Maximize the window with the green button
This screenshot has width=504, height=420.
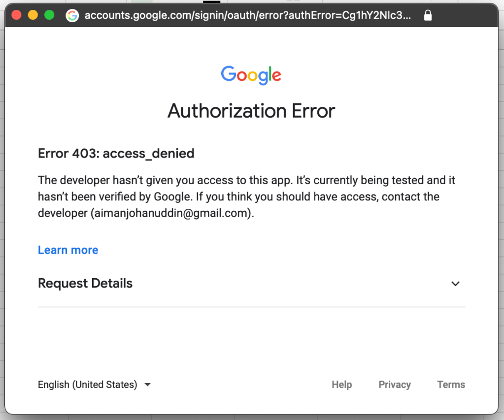[49, 15]
